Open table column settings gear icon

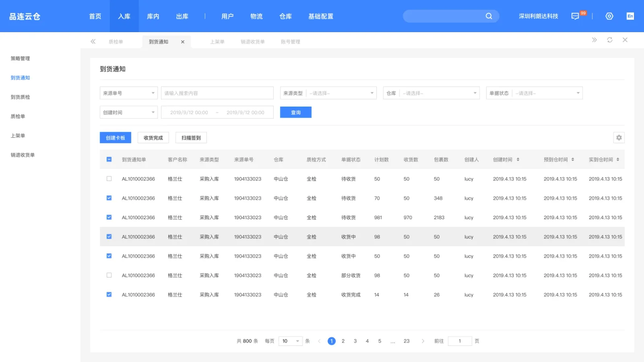619,138
